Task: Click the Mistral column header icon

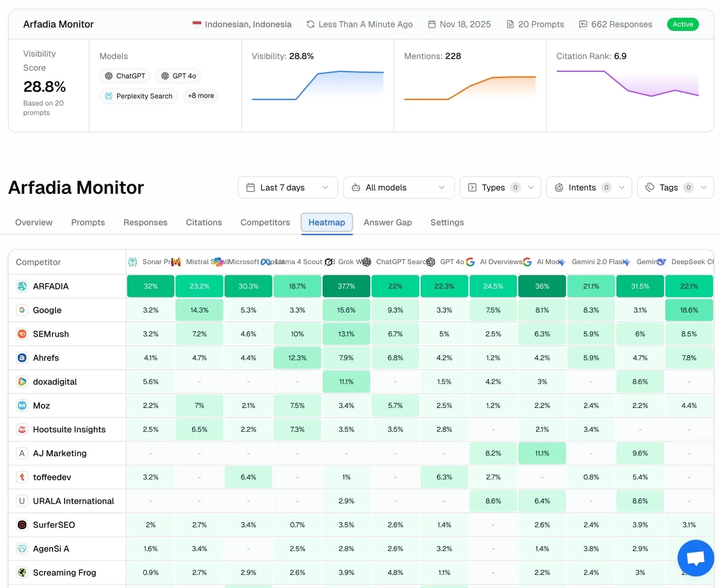Action: tap(176, 262)
